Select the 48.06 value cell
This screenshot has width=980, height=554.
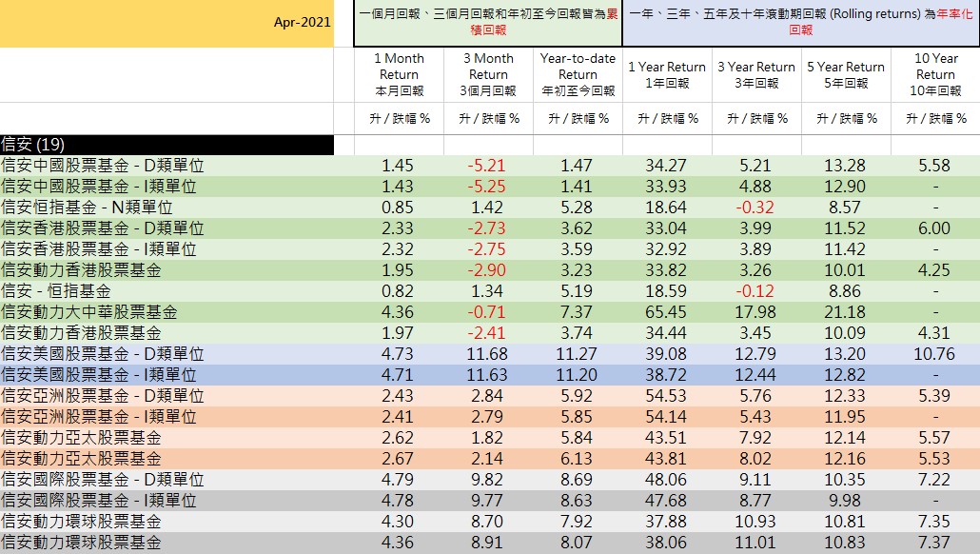click(x=666, y=480)
